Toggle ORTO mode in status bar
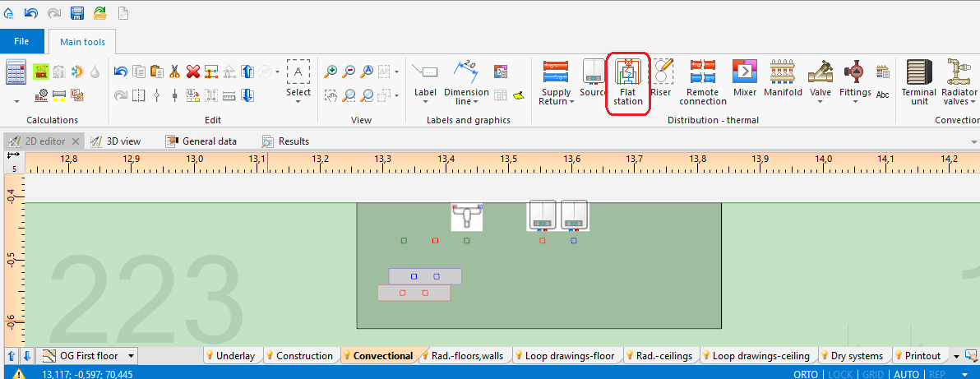 (806, 374)
